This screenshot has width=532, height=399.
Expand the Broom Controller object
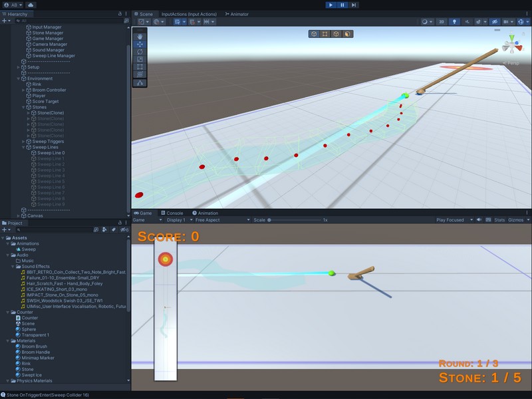pos(23,90)
